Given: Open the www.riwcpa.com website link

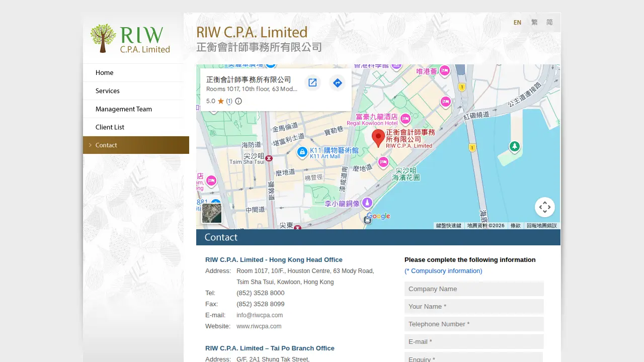Looking at the screenshot, I should [259, 326].
